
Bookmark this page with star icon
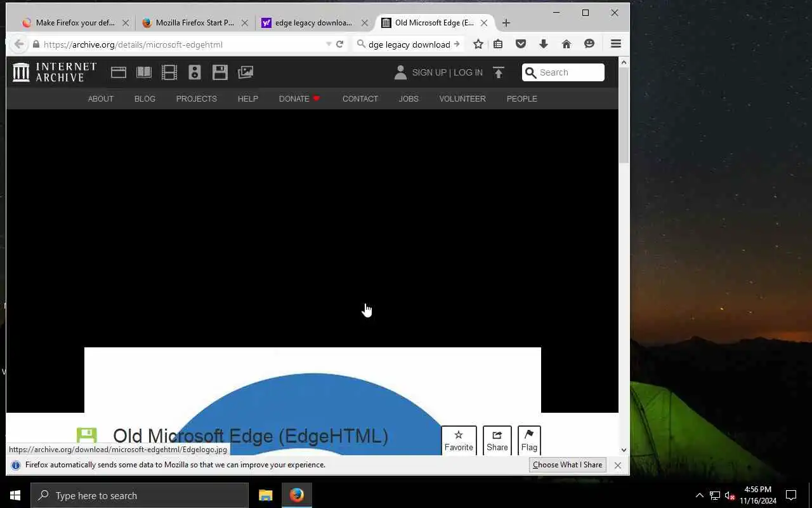(x=478, y=44)
